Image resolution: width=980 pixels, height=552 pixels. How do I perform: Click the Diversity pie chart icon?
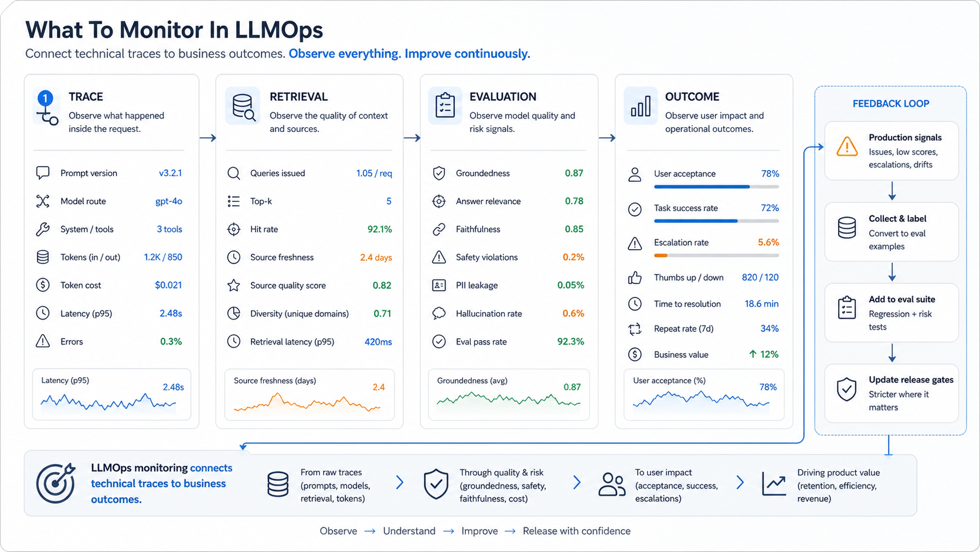point(234,313)
